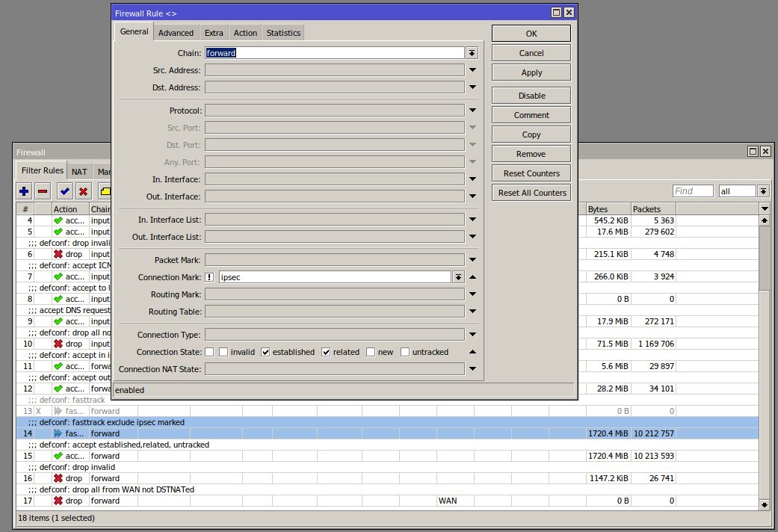Click the blue plus icon to add a rule

tap(23, 191)
